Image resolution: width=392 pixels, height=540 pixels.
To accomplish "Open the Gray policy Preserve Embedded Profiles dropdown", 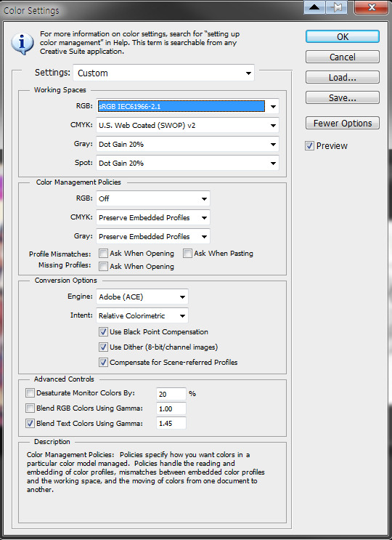I will click(x=153, y=237).
